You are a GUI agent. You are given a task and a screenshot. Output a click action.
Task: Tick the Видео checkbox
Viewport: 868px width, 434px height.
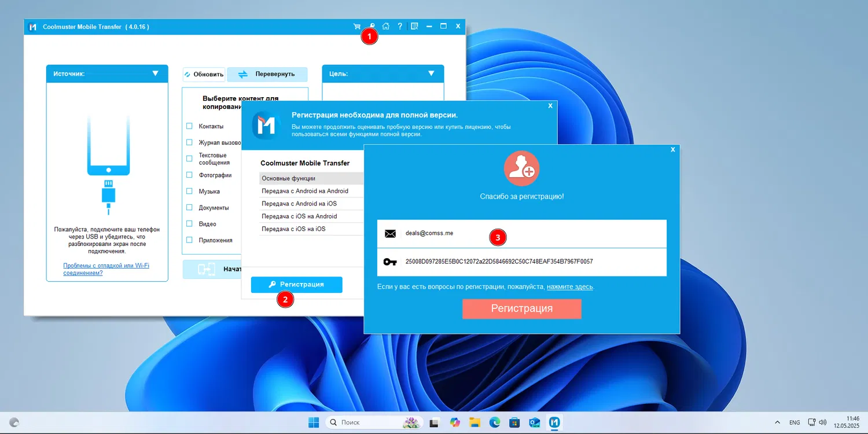pyautogui.click(x=189, y=223)
